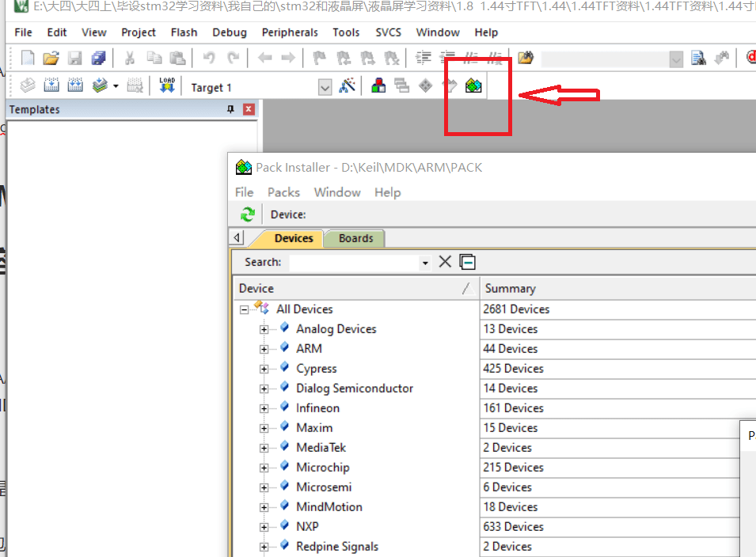Clear the device search field
Image resolution: width=756 pixels, height=557 pixels.
[x=445, y=262]
